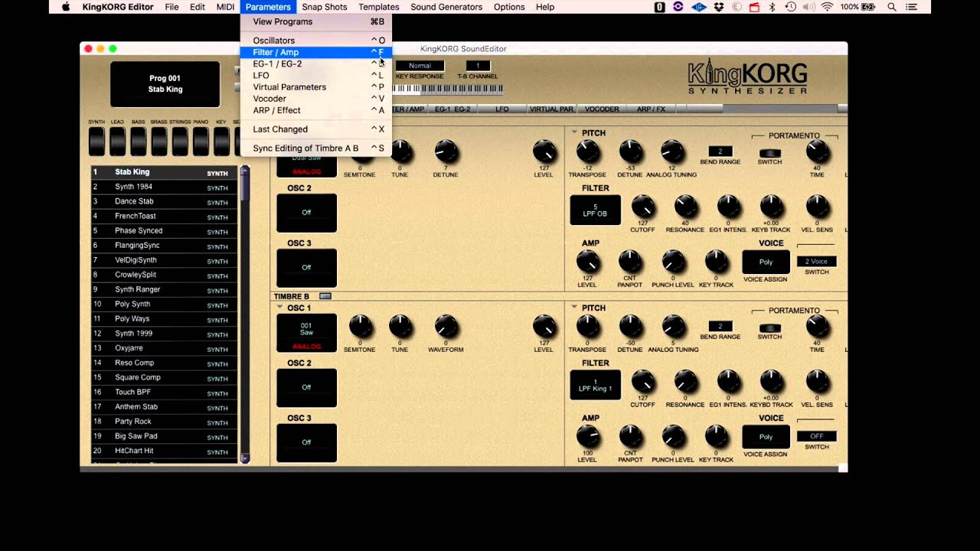The width and height of the screenshot is (980, 551).
Task: Click Timbre A ANALOG TUNING knob
Action: (x=672, y=152)
